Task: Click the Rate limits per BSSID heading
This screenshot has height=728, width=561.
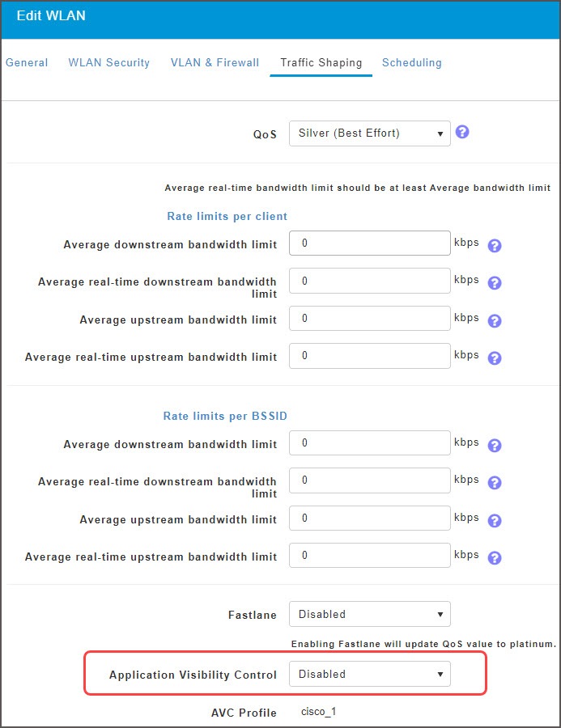Action: 224,416
